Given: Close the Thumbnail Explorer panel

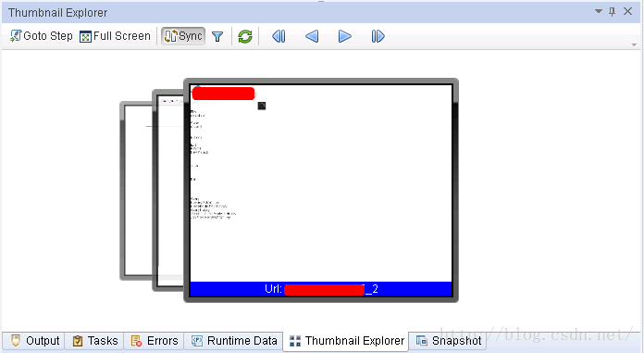Looking at the screenshot, I should [x=628, y=11].
